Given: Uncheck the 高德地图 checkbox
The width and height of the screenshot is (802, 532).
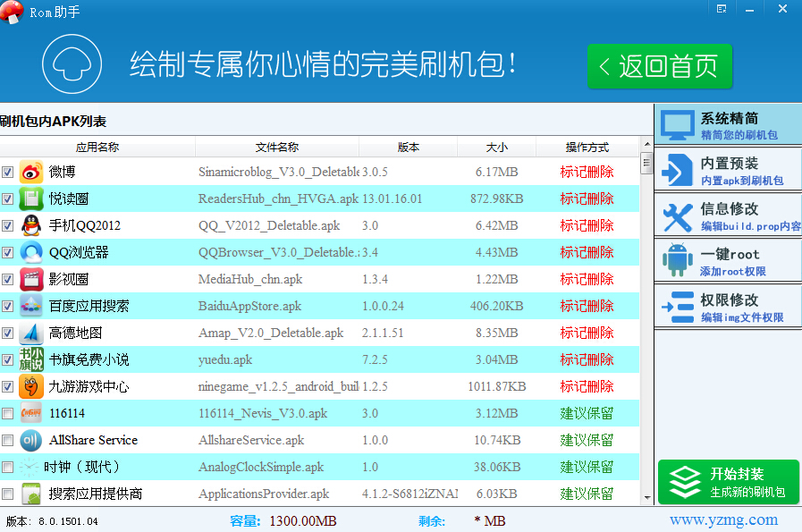Looking at the screenshot, I should (8, 333).
